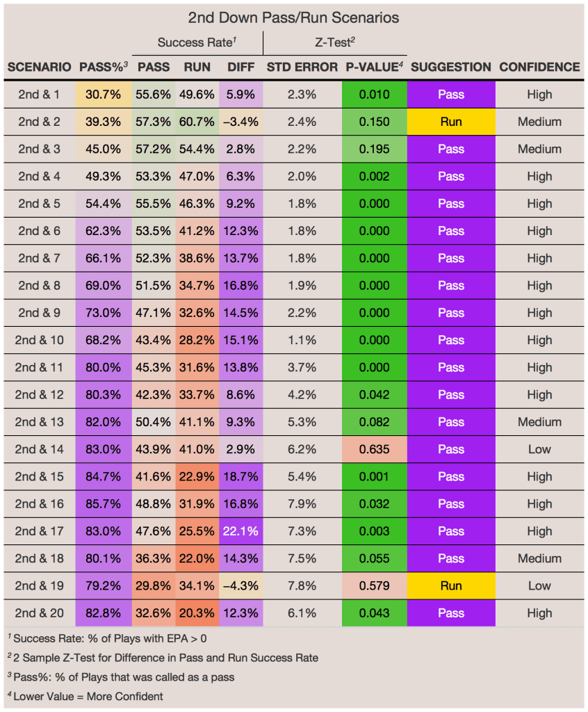The image size is (588, 712).
Task: Click the table title '2nd Down Pass/Run Scenarios'
Action: (x=294, y=17)
